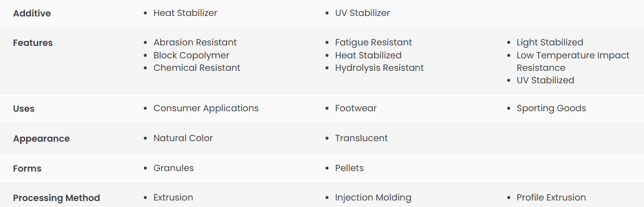Click Natural Color appearance value

pos(183,138)
